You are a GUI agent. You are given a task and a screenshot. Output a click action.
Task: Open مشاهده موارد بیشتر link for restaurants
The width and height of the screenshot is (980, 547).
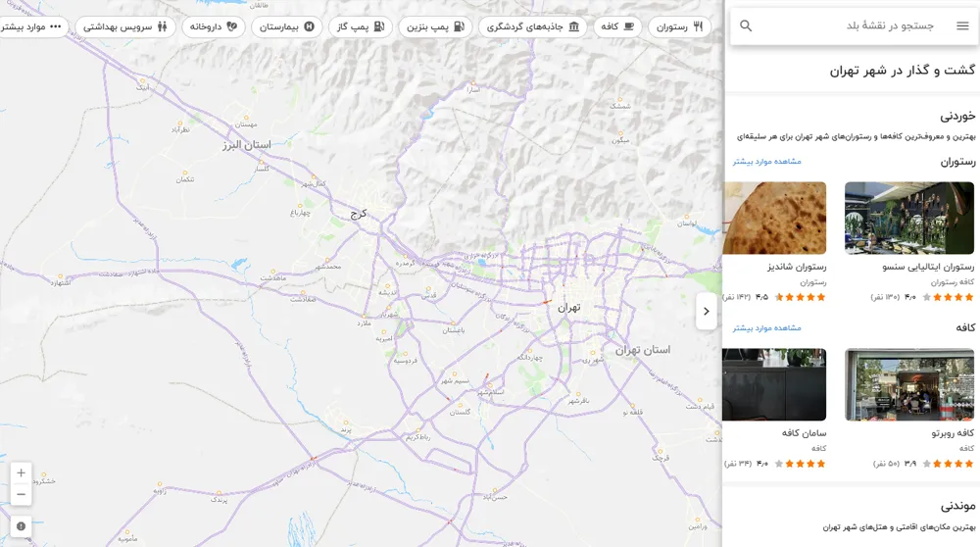point(767,162)
